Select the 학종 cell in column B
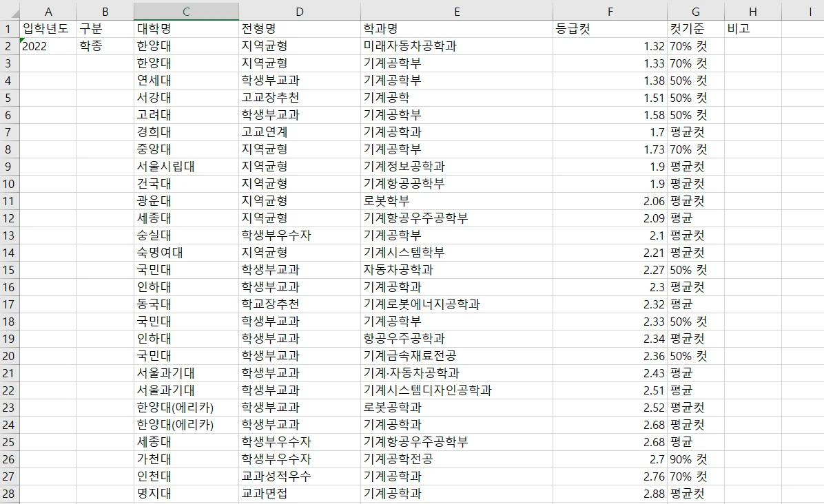 click(x=105, y=45)
